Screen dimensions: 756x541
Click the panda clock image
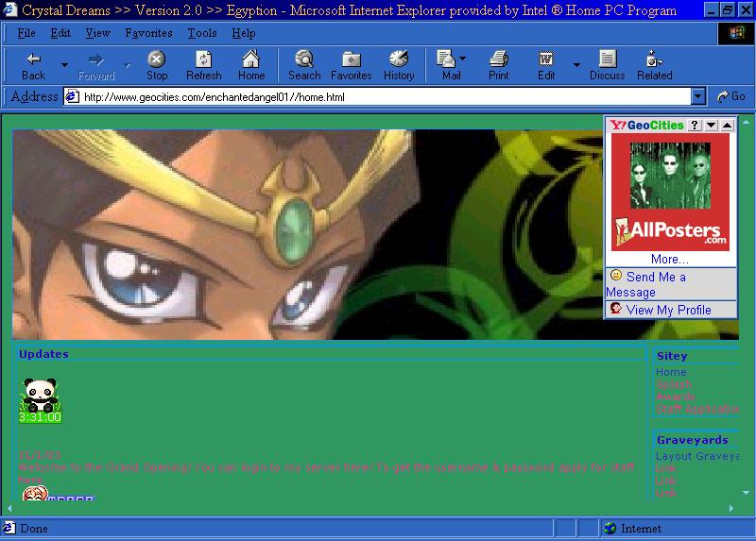coord(40,400)
